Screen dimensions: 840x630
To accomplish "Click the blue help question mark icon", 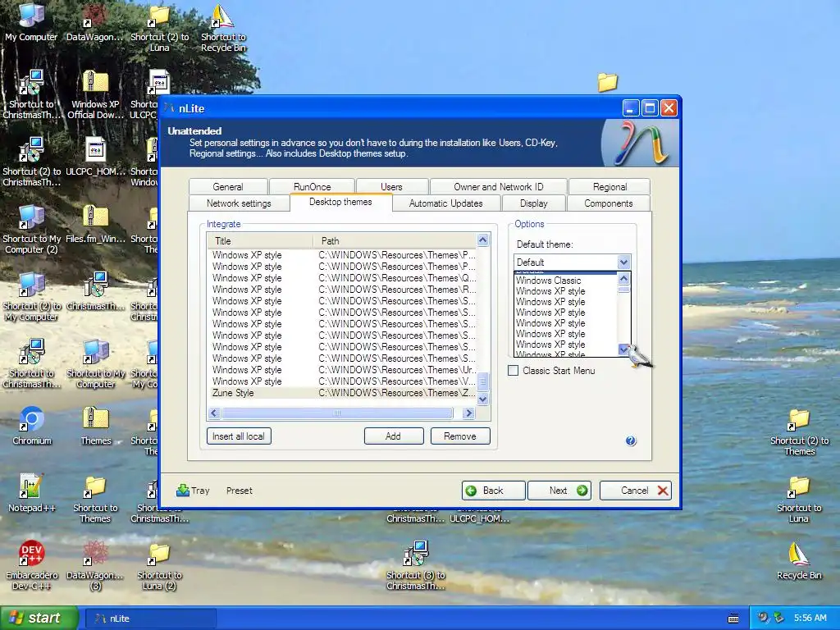I will [x=631, y=441].
